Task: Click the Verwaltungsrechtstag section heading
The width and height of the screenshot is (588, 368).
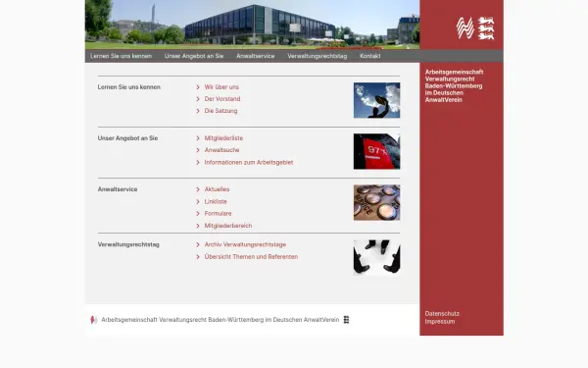Action: pyautogui.click(x=128, y=244)
